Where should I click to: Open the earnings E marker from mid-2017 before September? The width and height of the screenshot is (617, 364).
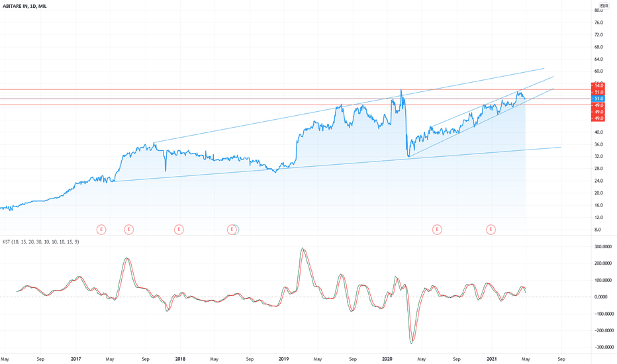point(128,230)
